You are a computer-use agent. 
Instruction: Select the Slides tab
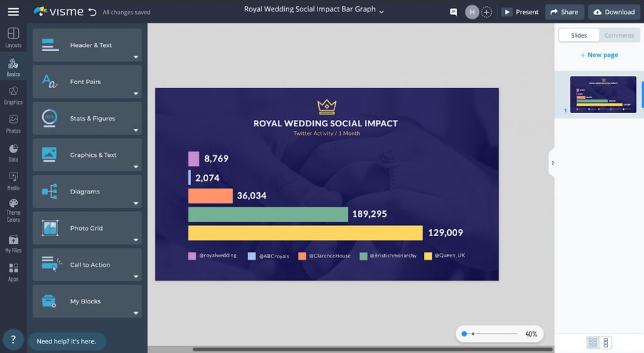pyautogui.click(x=579, y=35)
